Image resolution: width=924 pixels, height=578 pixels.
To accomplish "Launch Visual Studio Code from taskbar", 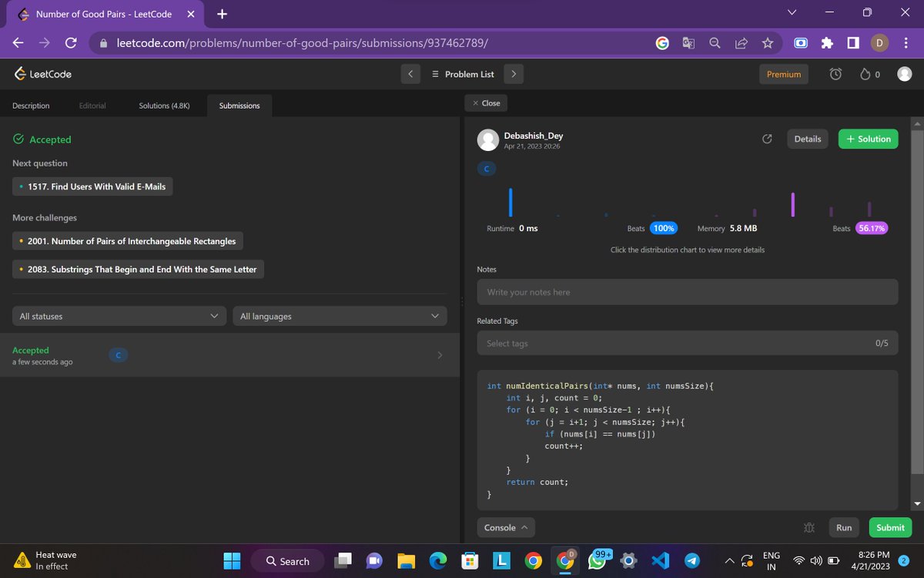I will pyautogui.click(x=660, y=561).
